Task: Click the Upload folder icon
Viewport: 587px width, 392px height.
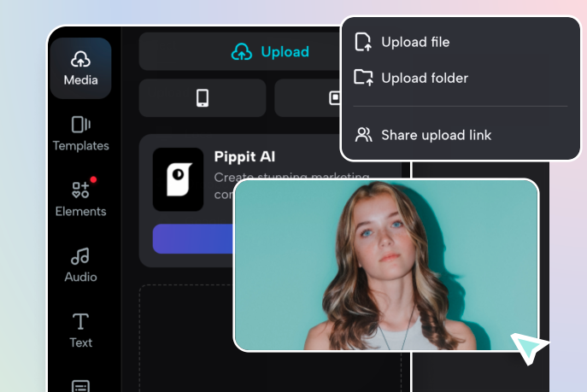Action: tap(363, 78)
